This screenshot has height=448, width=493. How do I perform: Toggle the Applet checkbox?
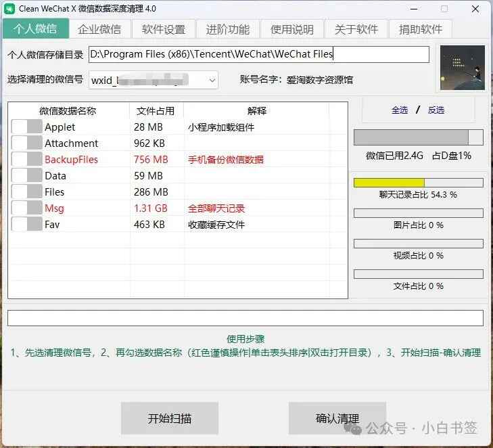[x=26, y=127]
